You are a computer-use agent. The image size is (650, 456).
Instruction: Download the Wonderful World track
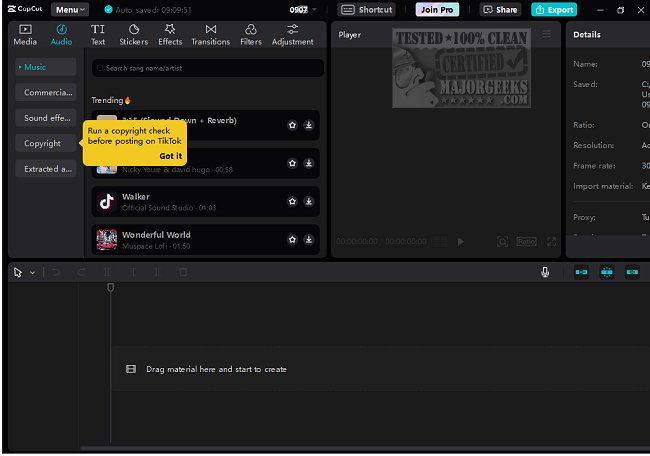point(308,240)
